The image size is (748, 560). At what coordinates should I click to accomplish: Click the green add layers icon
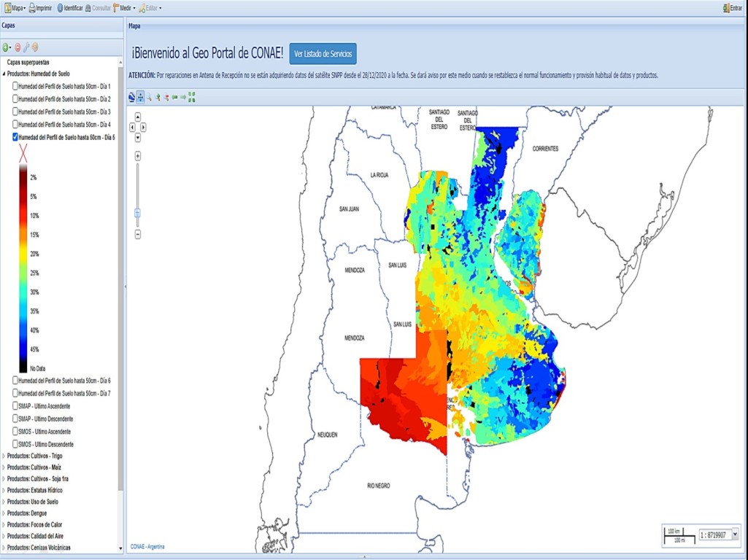6,47
